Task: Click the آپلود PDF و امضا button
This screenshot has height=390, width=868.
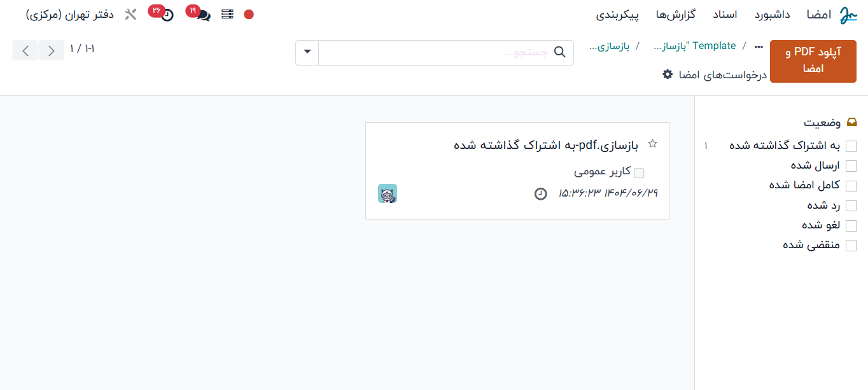Action: 813,61
